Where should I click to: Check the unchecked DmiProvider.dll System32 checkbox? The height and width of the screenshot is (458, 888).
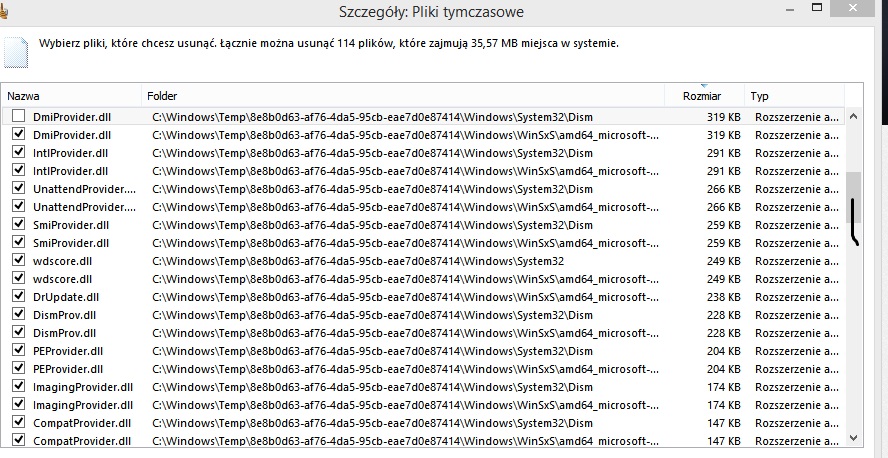pos(19,117)
